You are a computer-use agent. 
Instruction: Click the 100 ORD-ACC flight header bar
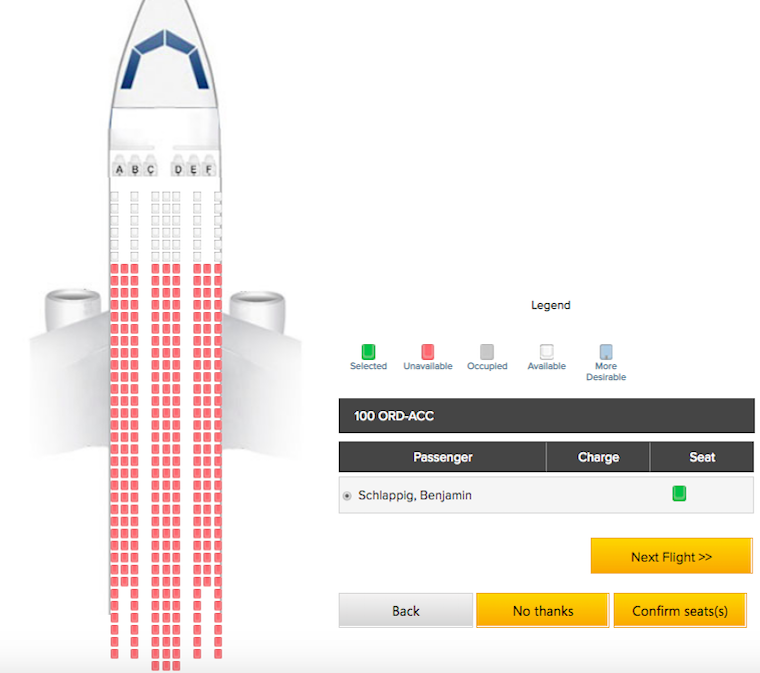pyautogui.click(x=546, y=416)
